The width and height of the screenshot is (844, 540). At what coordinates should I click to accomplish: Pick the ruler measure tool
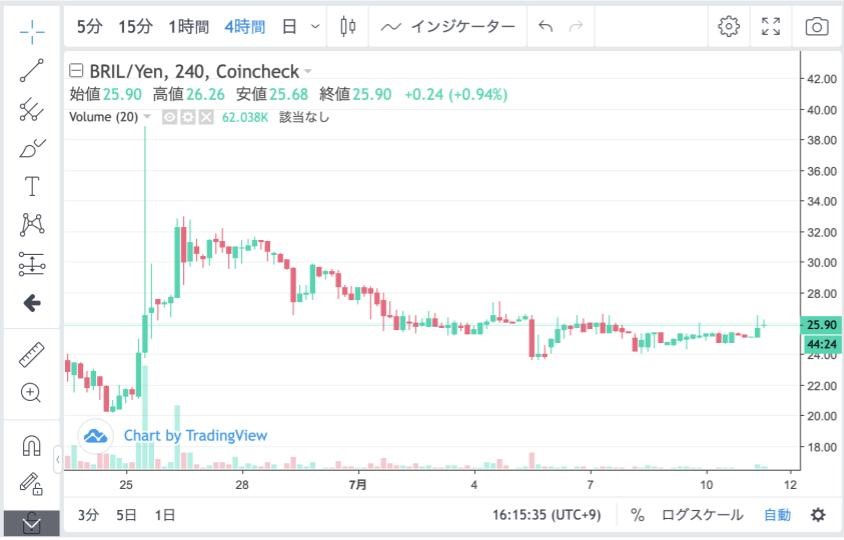32,354
